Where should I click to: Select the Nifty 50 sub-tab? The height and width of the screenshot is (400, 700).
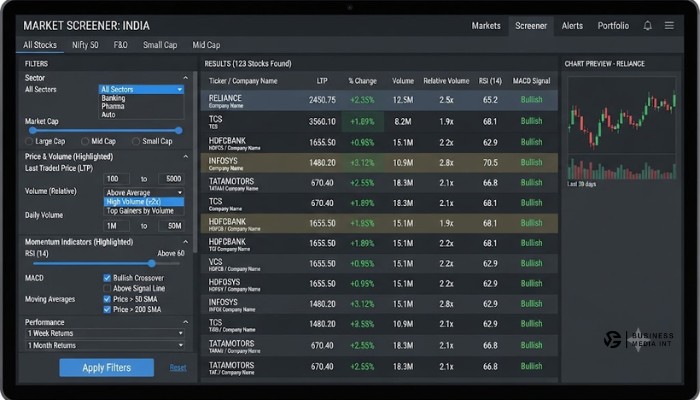pos(85,45)
